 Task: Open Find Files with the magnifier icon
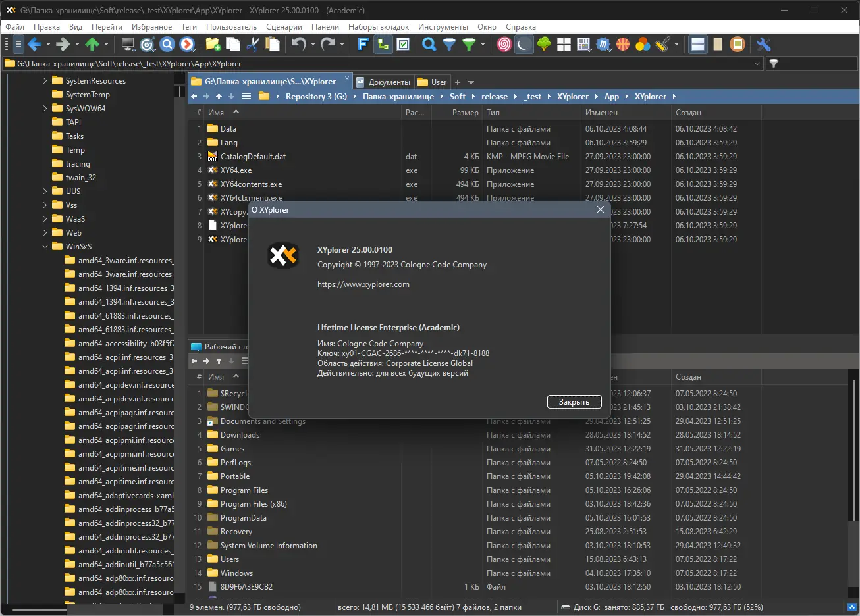428,45
